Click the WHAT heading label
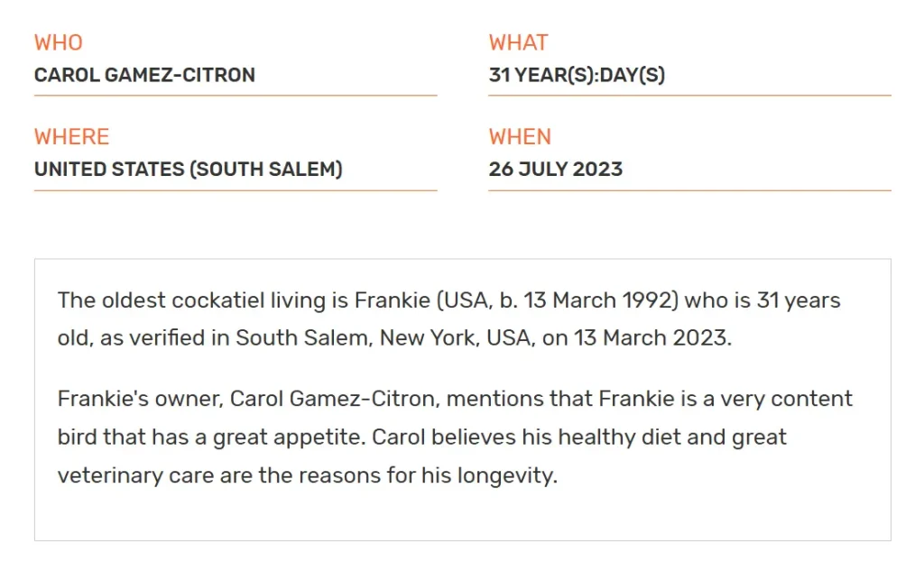Screen dimensions: 924x562 point(518,42)
